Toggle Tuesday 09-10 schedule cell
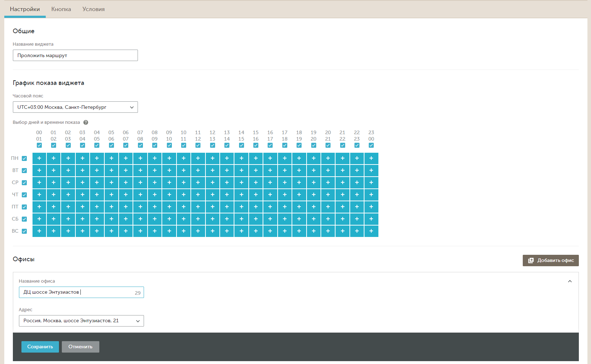 [x=169, y=171]
